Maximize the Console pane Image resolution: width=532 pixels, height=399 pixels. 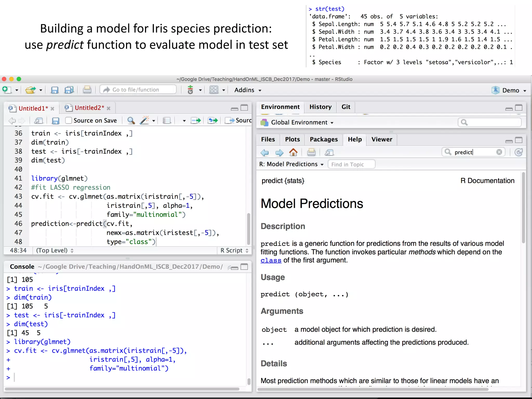pyautogui.click(x=244, y=267)
